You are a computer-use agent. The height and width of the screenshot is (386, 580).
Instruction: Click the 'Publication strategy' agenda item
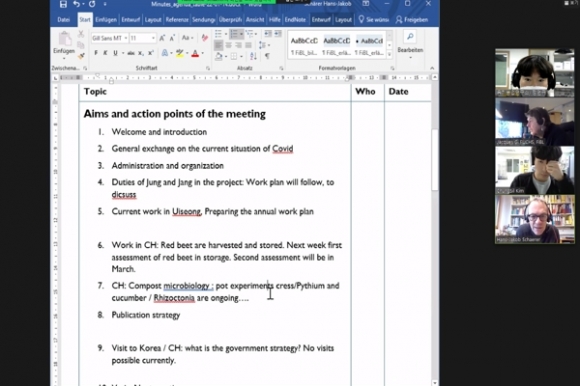(146, 315)
